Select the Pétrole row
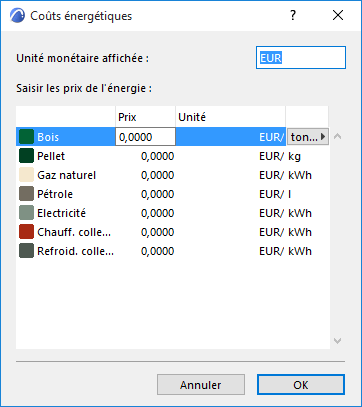Viewport: 362px width, 407px height. (x=173, y=194)
